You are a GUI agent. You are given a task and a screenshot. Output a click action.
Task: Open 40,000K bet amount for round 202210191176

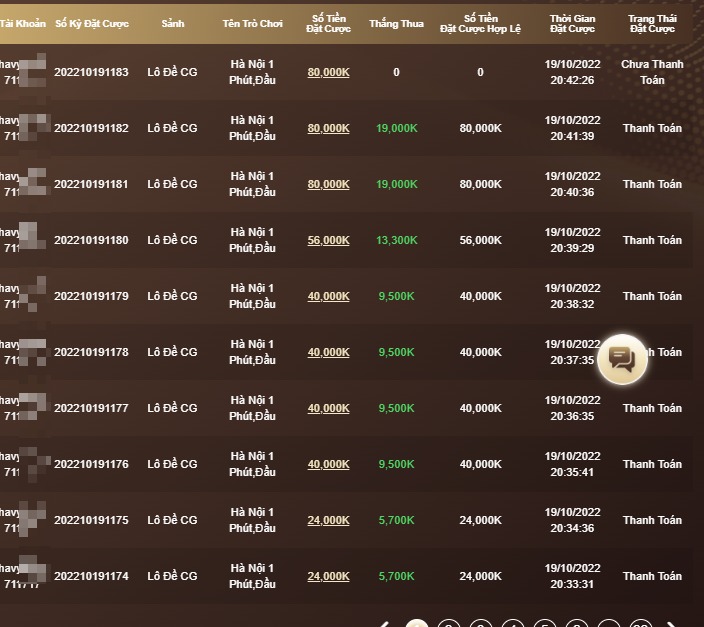pos(328,464)
